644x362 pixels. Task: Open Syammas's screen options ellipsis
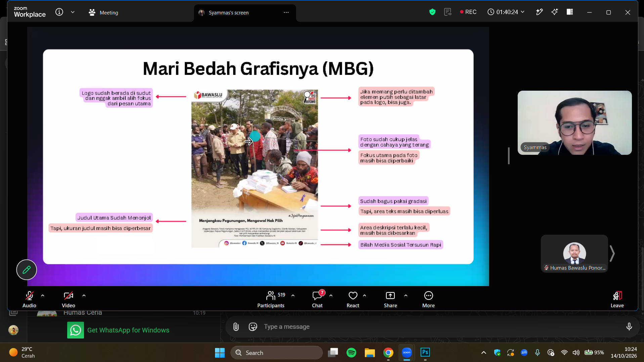click(x=286, y=12)
